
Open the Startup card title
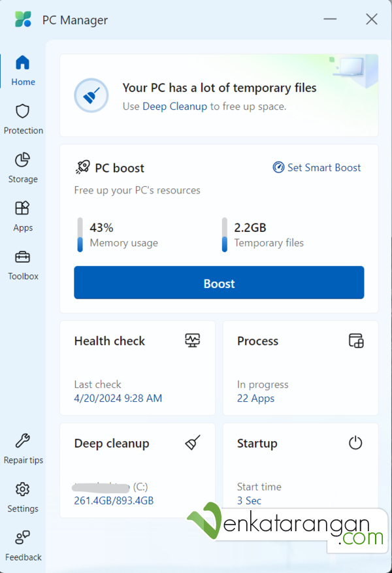pyautogui.click(x=257, y=443)
